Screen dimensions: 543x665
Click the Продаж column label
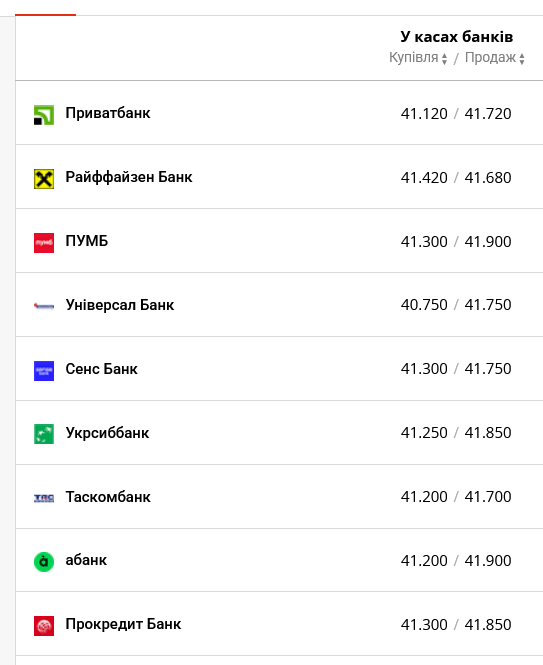point(490,58)
